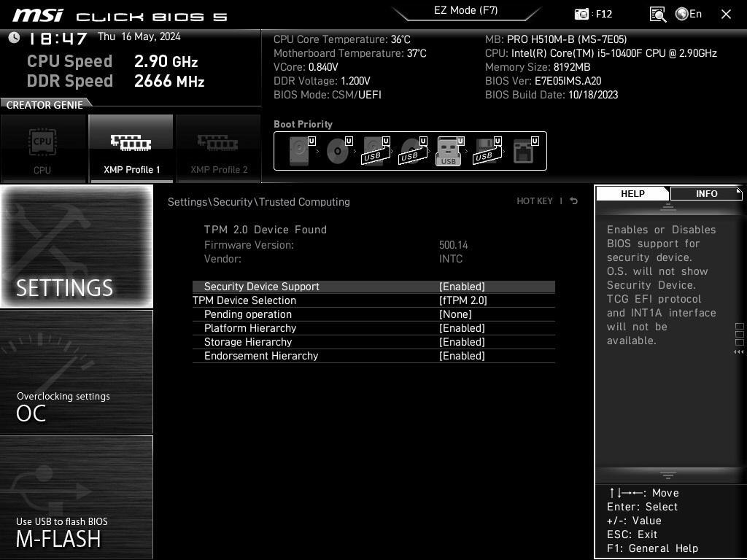Click the clock icon beside the time
Screen dimensions: 747x560
(x=15, y=38)
